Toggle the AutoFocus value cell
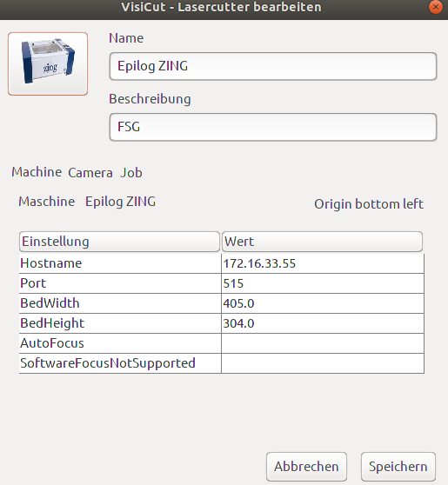The height and width of the screenshot is (485, 448). point(323,343)
